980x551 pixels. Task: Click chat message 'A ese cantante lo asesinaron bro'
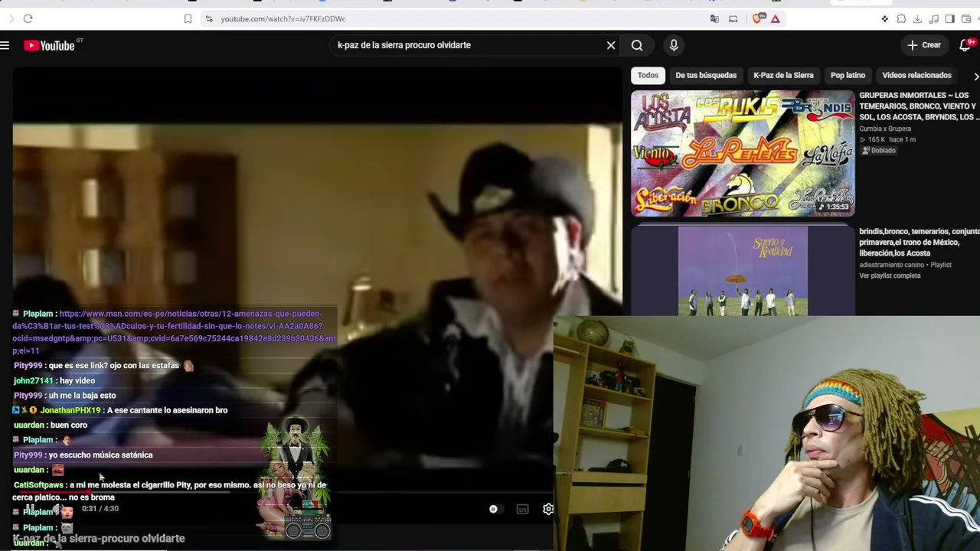[x=167, y=410]
